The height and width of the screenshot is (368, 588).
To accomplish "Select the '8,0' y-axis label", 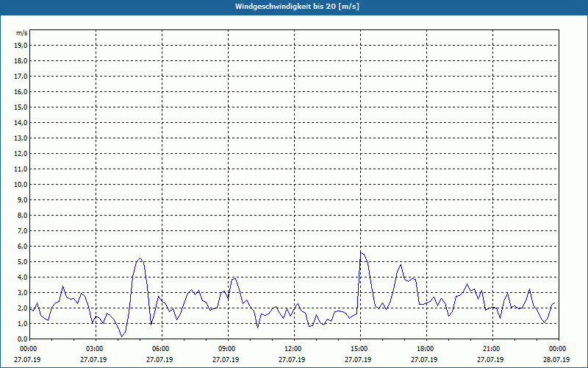I will tap(22, 215).
